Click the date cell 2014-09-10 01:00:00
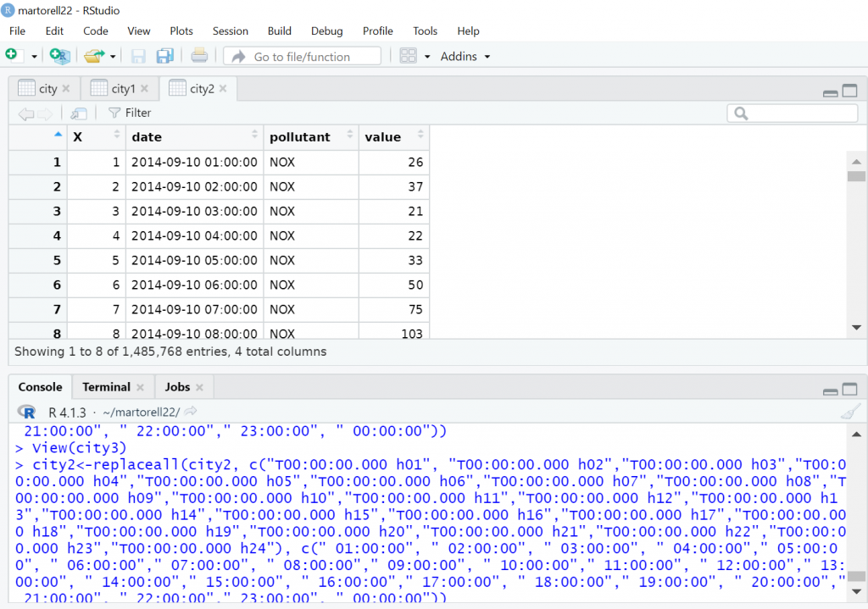This screenshot has width=868, height=609. point(194,162)
